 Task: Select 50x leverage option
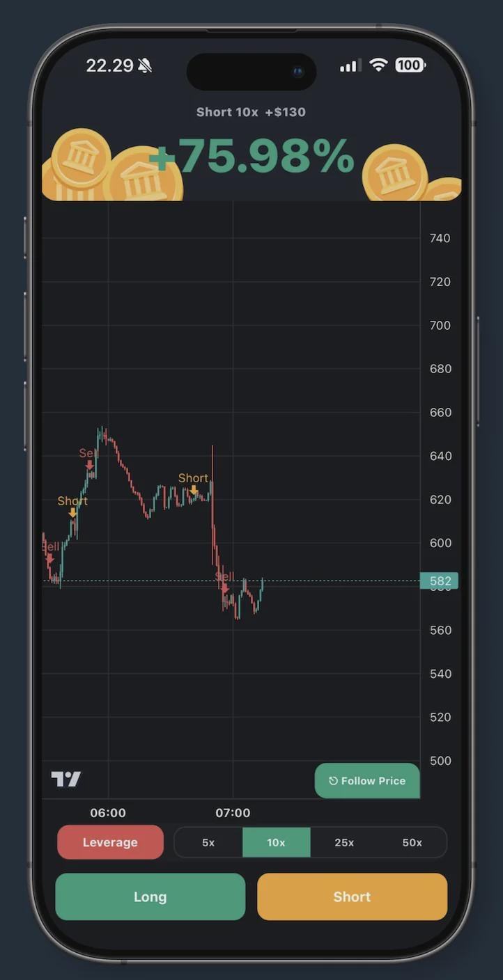pyautogui.click(x=412, y=843)
